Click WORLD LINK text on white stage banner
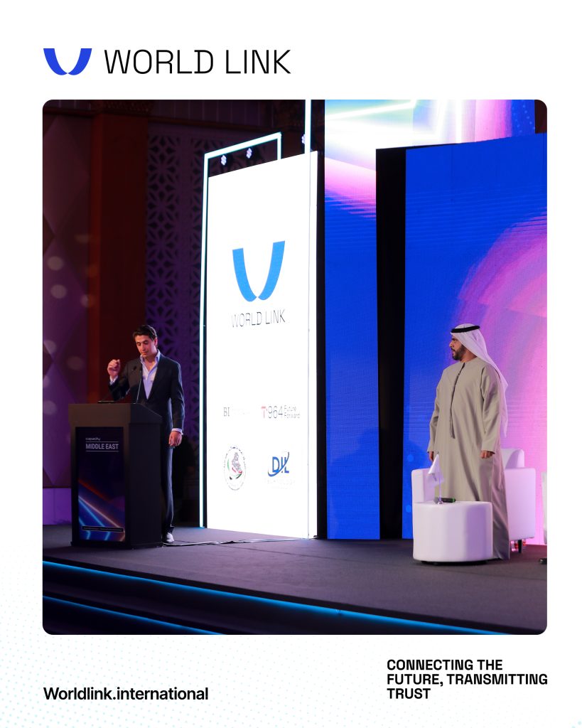The height and width of the screenshot is (728, 582). (258, 318)
